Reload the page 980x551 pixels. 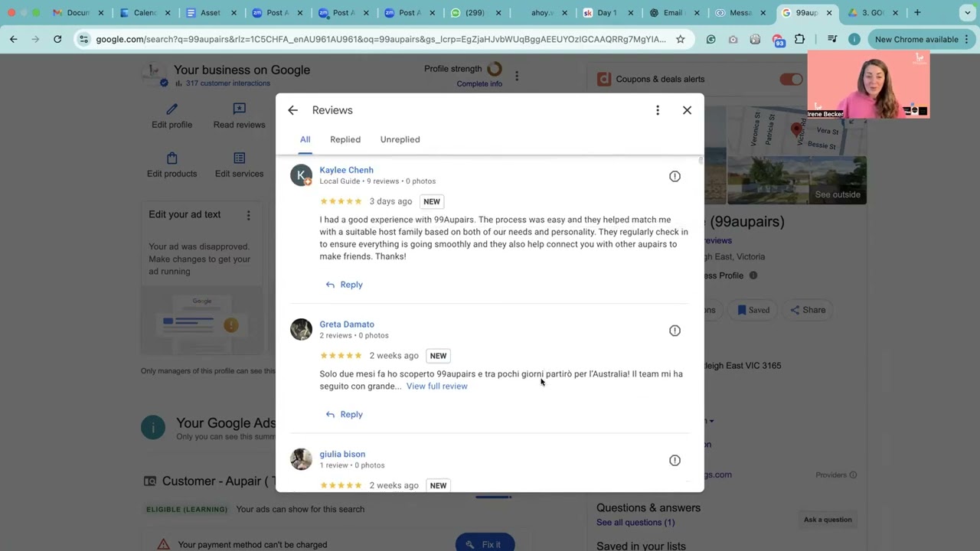[x=57, y=40]
